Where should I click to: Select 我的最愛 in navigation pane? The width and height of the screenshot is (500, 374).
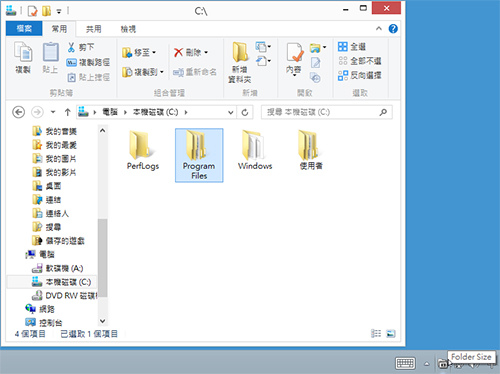click(55, 145)
